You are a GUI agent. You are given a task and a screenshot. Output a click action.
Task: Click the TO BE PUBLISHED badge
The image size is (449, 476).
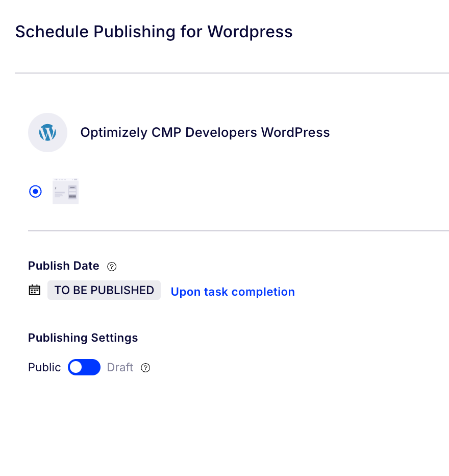point(104,290)
